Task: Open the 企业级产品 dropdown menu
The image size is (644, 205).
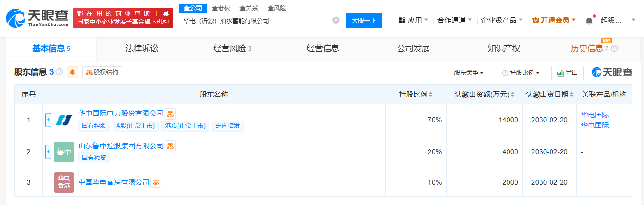Action: click(502, 20)
